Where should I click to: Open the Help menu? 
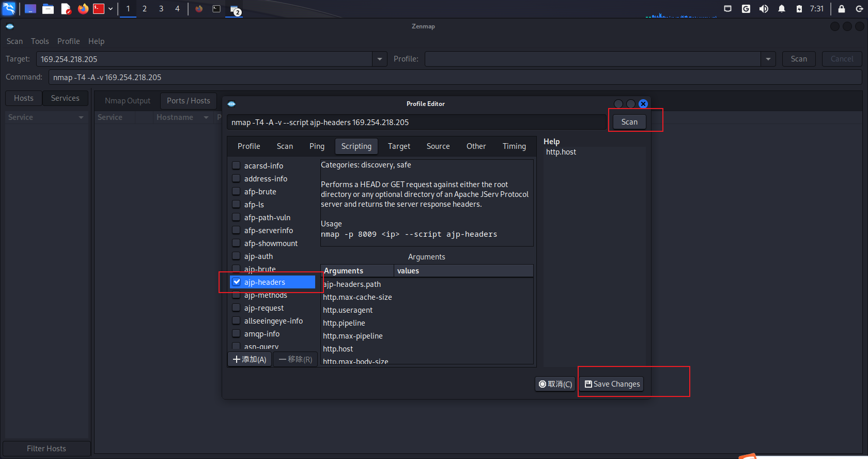96,41
